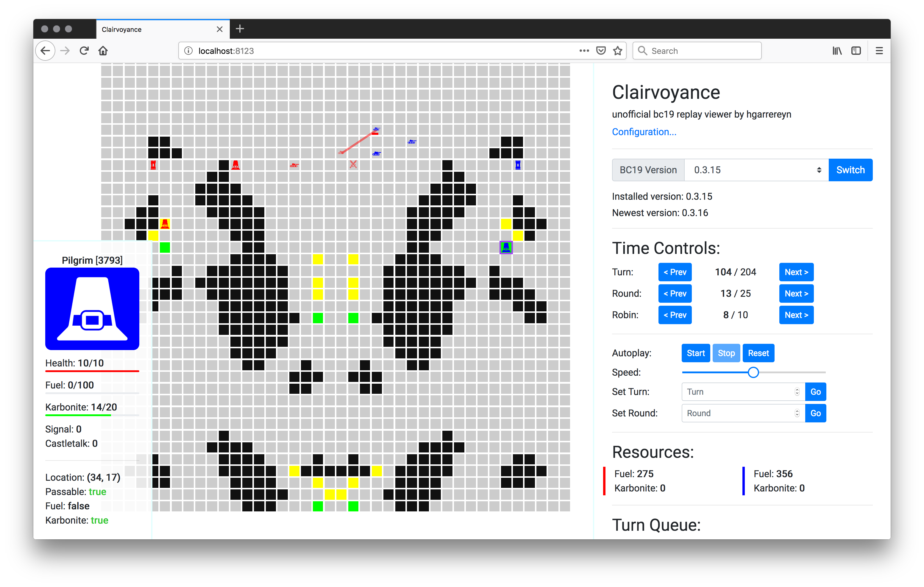Reload the page with browser refresh icon

pos(84,51)
